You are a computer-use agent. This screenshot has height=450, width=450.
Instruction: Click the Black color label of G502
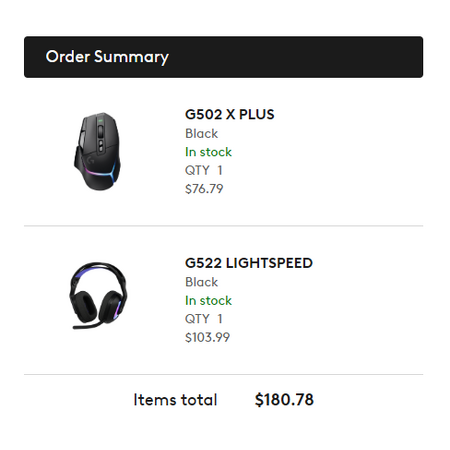201,133
